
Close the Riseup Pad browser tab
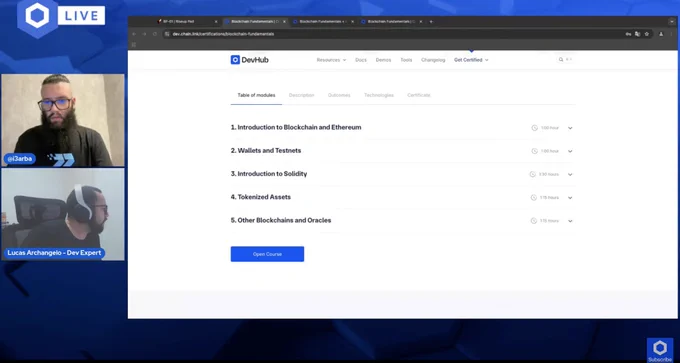tap(216, 21)
